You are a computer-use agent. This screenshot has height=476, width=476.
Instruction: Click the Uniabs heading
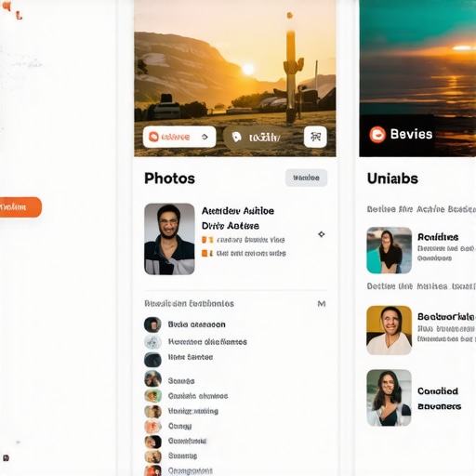point(392,178)
